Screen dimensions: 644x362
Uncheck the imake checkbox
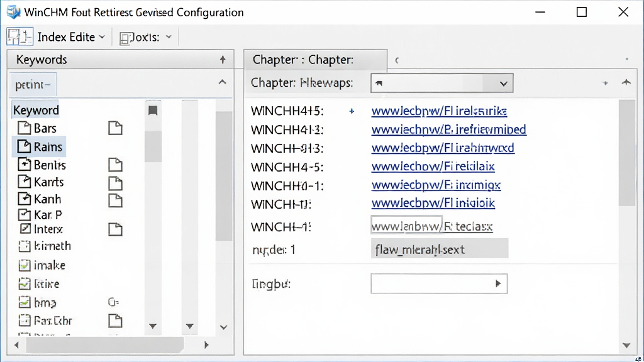click(x=25, y=266)
